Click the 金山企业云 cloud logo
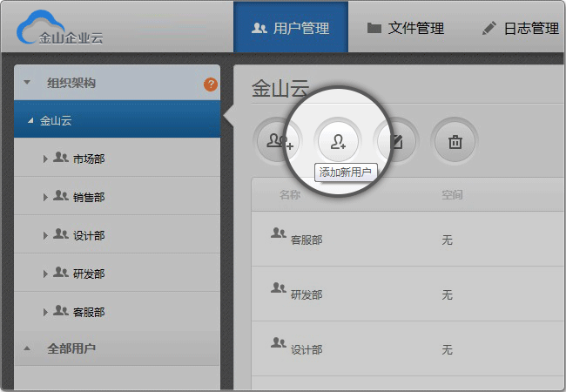The image size is (566, 392). pyautogui.click(x=60, y=28)
